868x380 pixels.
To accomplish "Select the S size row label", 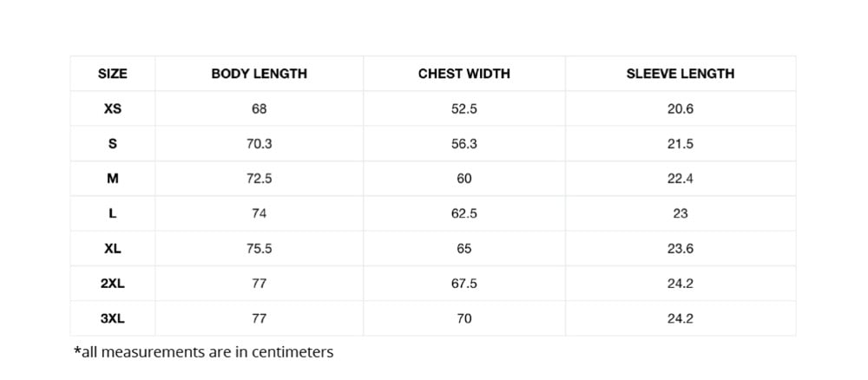I will tap(113, 144).
